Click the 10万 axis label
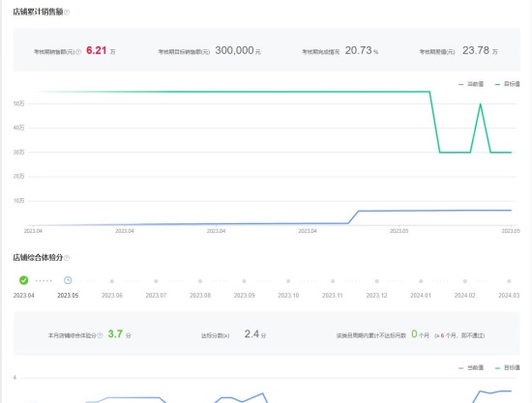This screenshot has width=532, height=403. (19, 201)
